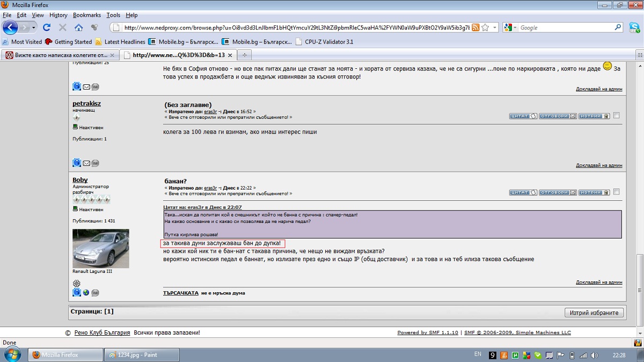
Task: Go to the Firefox home page
Action: click(78, 27)
